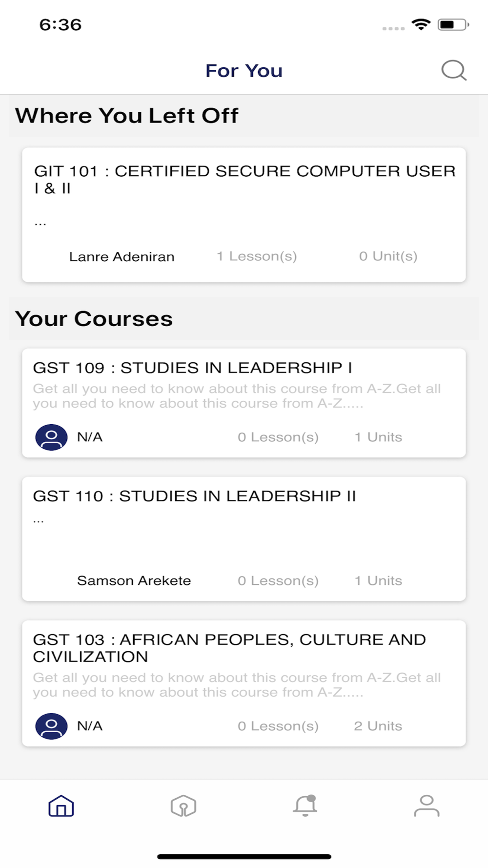Viewport: 488px width, 868px height.
Task: Tap the Home tab icon
Action: 61,806
